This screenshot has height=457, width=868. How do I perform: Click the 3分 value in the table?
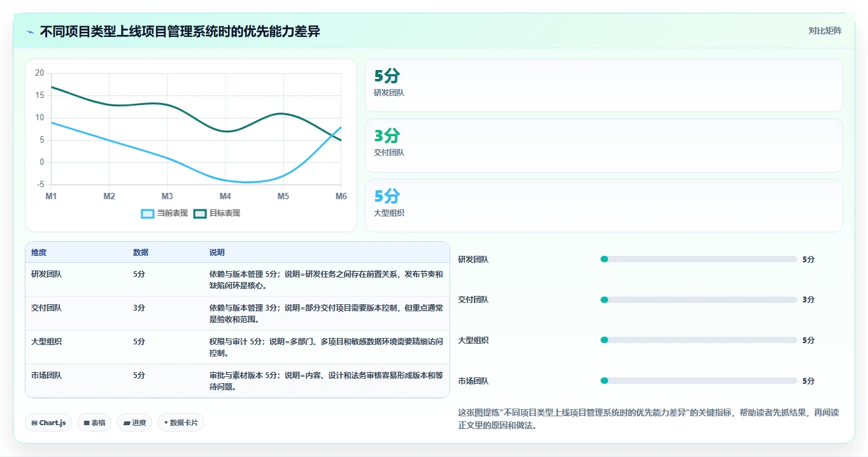coord(139,308)
